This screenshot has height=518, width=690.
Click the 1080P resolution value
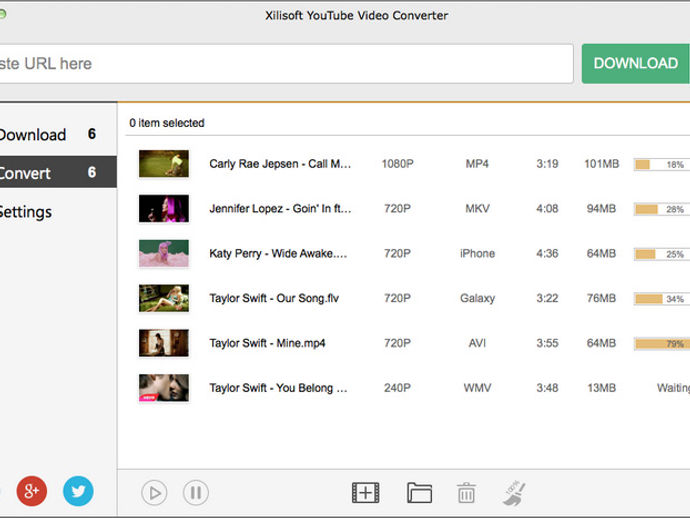point(397,164)
